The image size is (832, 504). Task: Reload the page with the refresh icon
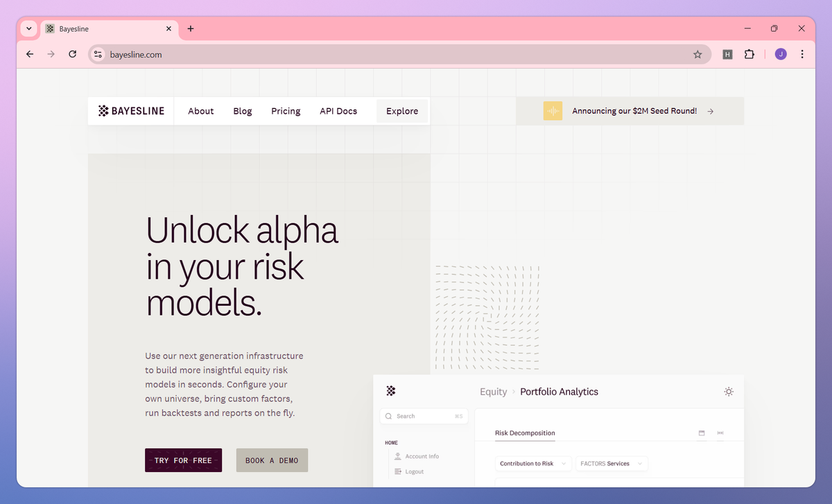[72, 54]
